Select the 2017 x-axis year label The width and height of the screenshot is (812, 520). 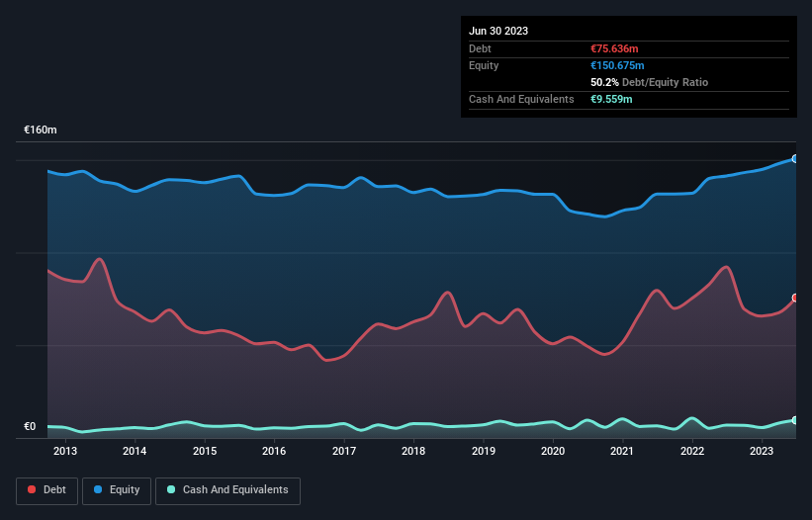coord(344,452)
